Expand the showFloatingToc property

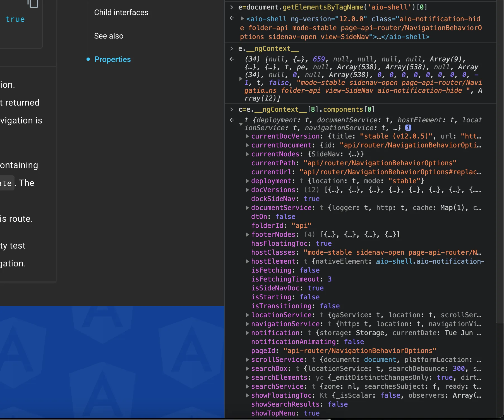click(x=247, y=395)
